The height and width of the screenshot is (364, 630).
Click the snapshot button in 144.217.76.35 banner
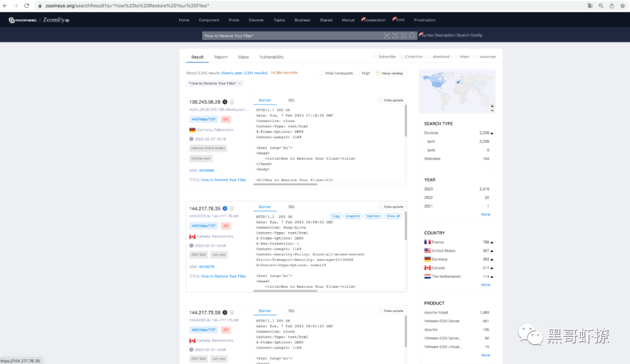pos(353,216)
